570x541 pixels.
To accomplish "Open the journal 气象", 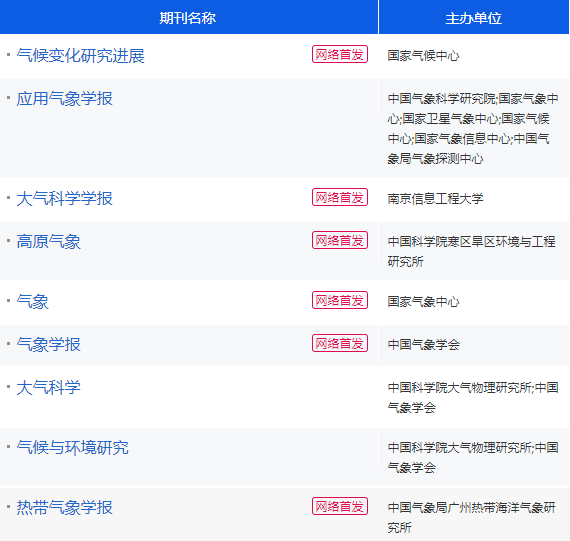I will pyautogui.click(x=32, y=302).
